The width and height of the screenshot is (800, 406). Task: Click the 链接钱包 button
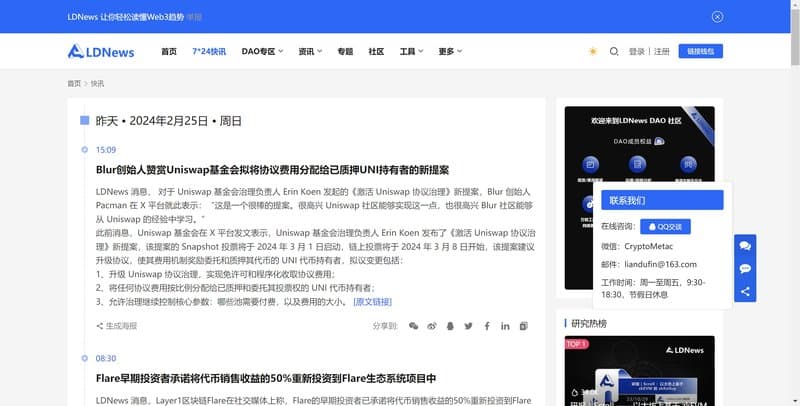[700, 51]
